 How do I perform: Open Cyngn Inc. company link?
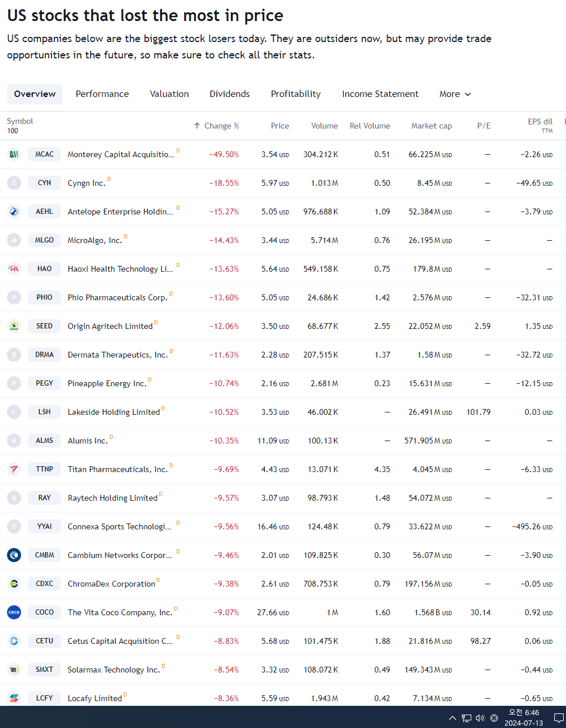point(87,183)
